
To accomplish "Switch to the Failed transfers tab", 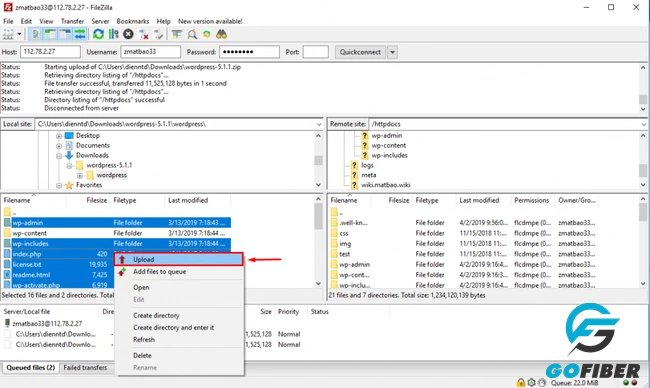I will (x=85, y=368).
